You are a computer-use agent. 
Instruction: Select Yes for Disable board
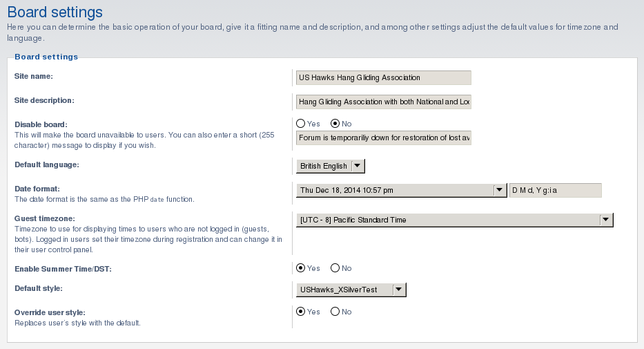tap(301, 124)
